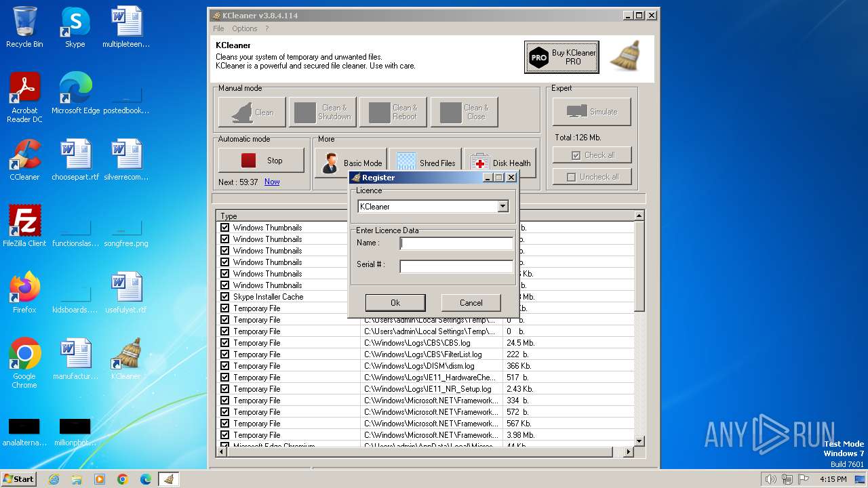Click horizontal scrollbar right arrow
Viewport: 868px width, 488px height.
629,451
